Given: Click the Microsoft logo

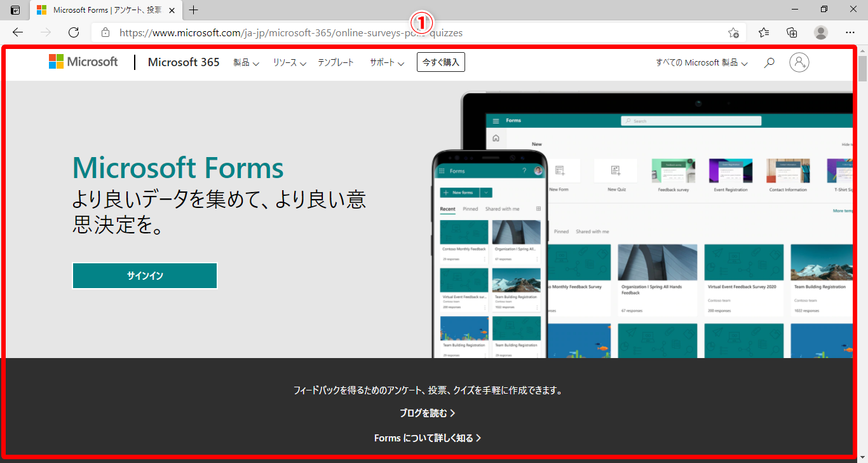Looking at the screenshot, I should pyautogui.click(x=83, y=62).
